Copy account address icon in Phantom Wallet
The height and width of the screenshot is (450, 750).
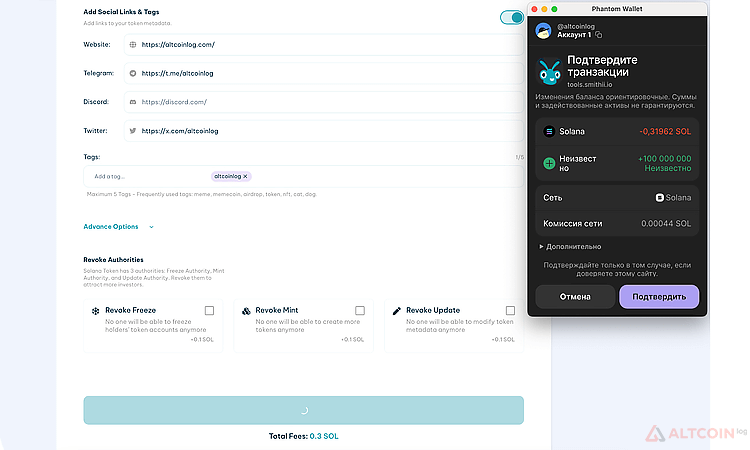pyautogui.click(x=598, y=35)
